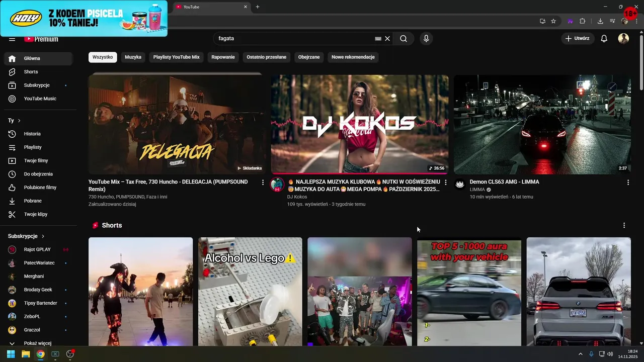The height and width of the screenshot is (362, 644).
Task: Open volume control in system tray
Action: click(610, 354)
